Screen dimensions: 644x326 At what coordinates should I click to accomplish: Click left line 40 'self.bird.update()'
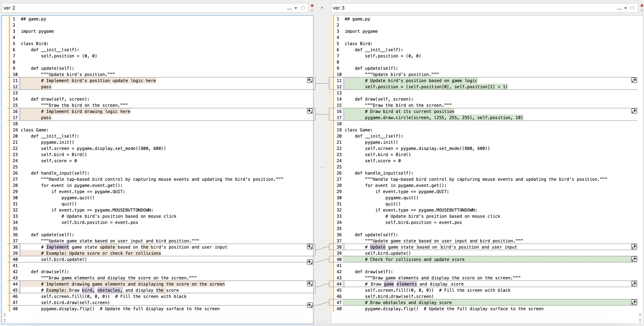click(x=64, y=260)
